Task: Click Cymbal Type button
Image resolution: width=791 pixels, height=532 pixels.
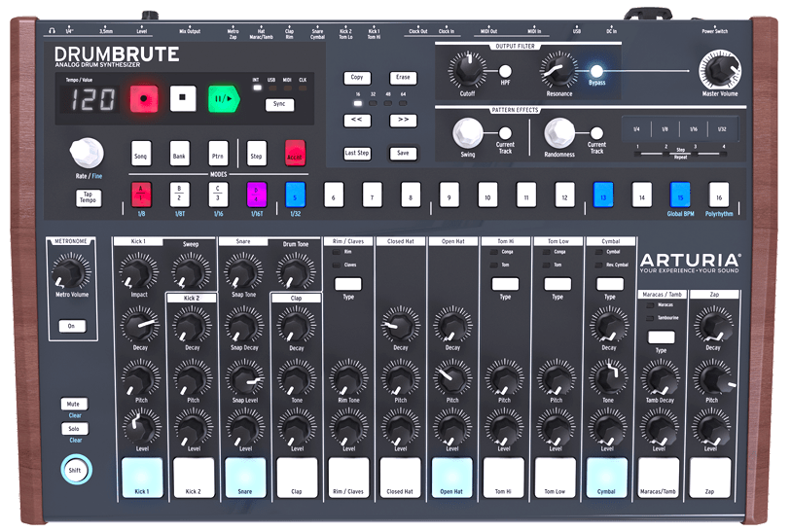Action: [x=610, y=284]
